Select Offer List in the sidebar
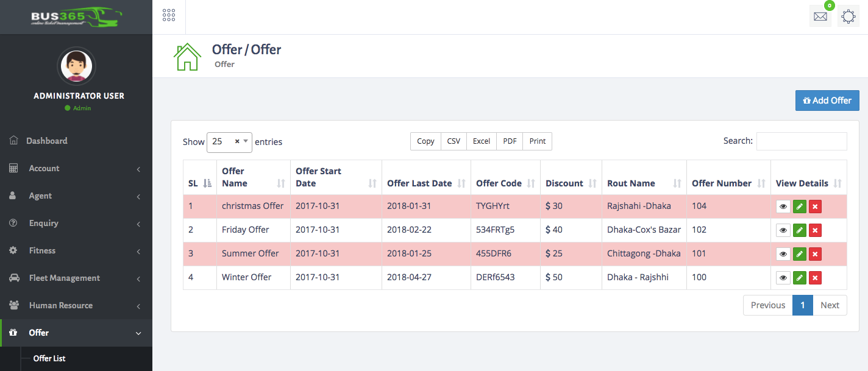 [x=49, y=358]
